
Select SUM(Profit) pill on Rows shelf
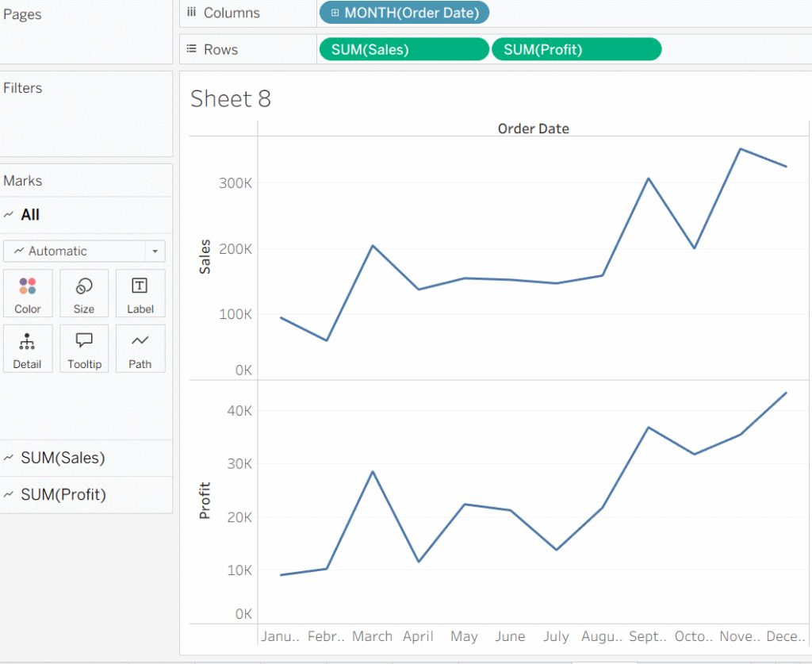[x=576, y=49]
